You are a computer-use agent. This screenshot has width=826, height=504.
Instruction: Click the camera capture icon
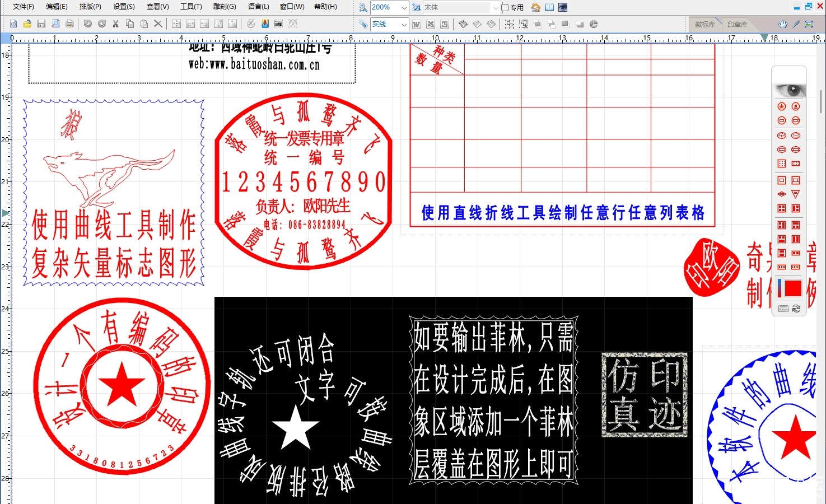[278, 24]
